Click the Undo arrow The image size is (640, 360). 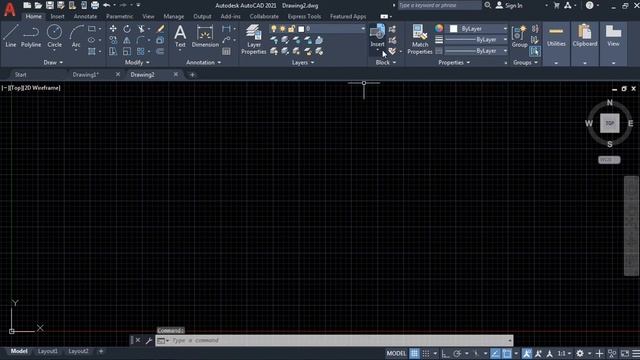(107, 5)
